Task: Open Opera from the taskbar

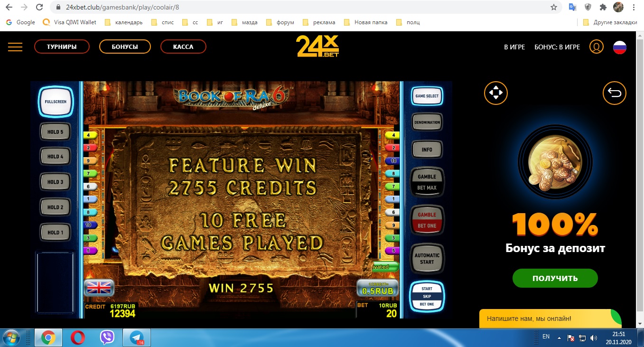Action: click(78, 338)
